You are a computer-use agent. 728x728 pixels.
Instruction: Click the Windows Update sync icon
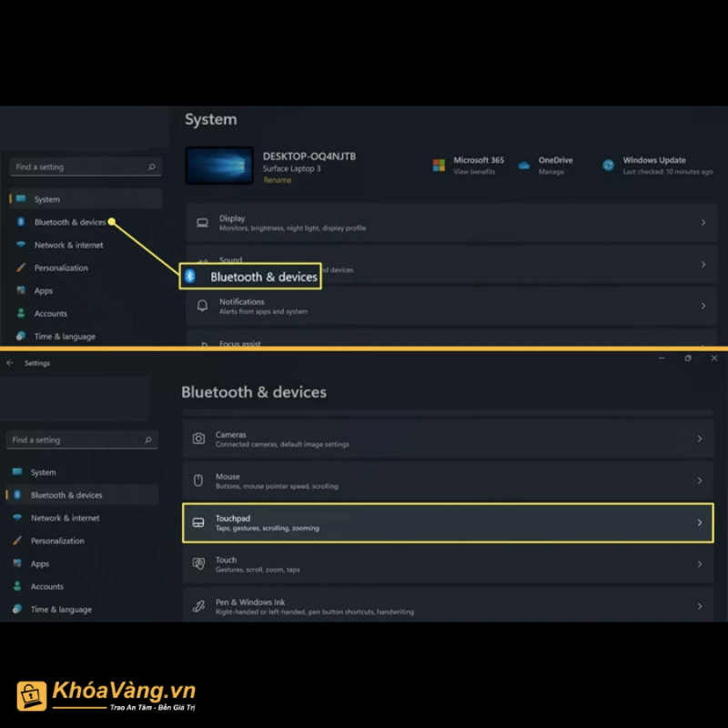(x=608, y=165)
